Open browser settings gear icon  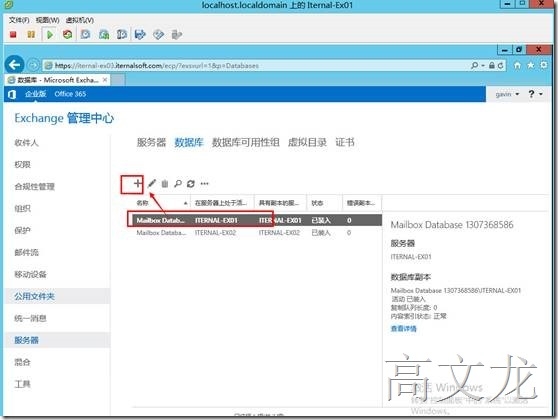pos(544,65)
